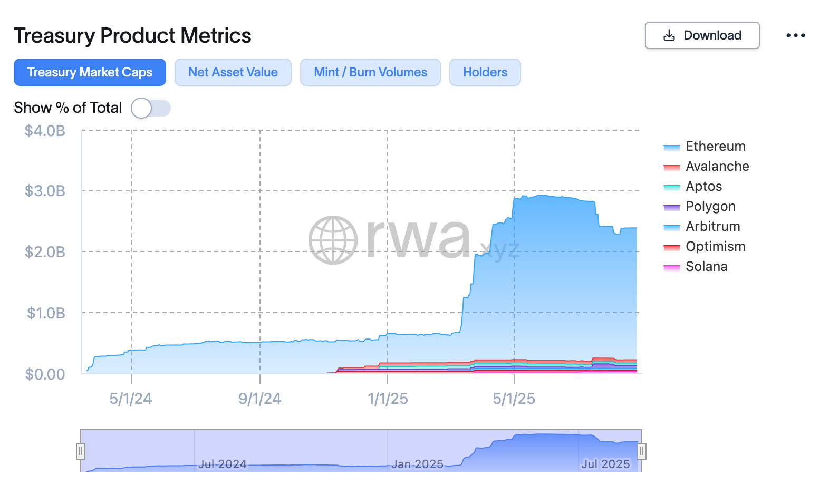Image resolution: width=829 pixels, height=504 pixels.
Task: Hide the Polygon series in legend
Action: tap(710, 207)
